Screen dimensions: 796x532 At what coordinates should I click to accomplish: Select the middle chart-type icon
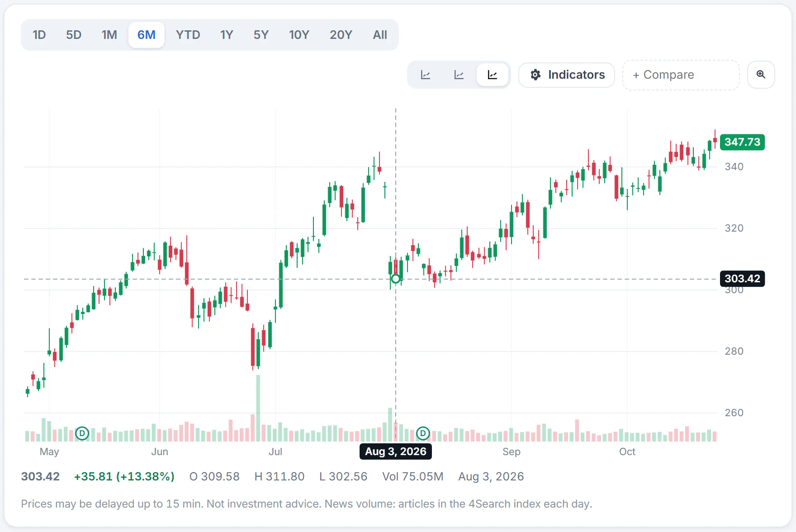pyautogui.click(x=459, y=75)
